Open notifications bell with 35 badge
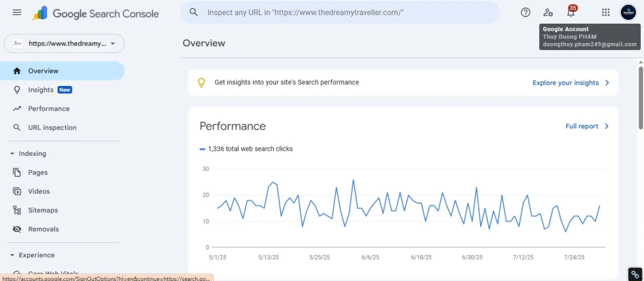The width and height of the screenshot is (644, 281). (x=571, y=12)
